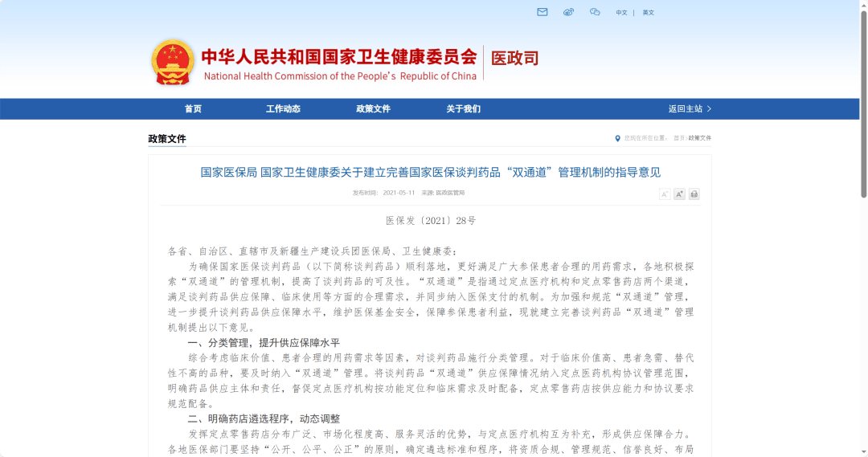Click the location pin breadcrumb icon
This screenshot has width=868, height=457.
(x=618, y=138)
